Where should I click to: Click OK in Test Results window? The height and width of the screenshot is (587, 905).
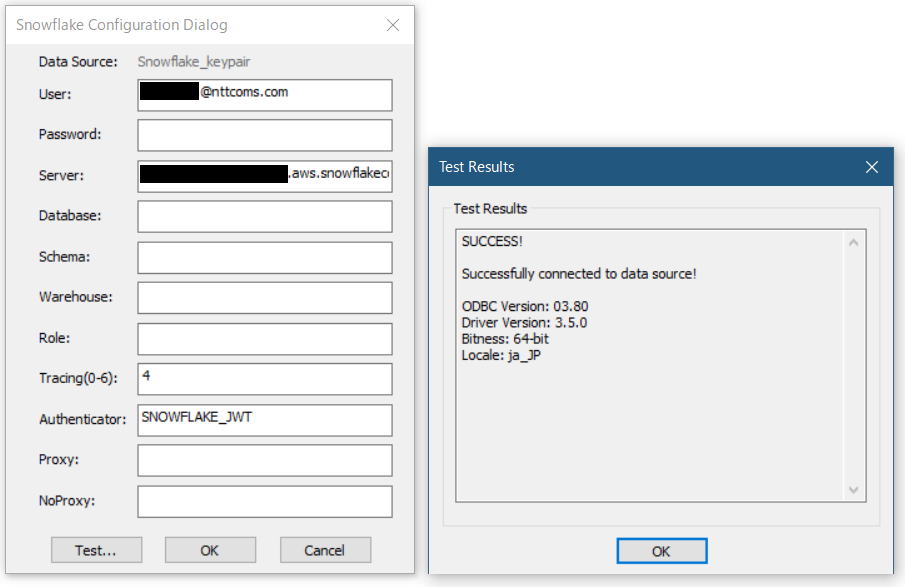click(x=661, y=551)
